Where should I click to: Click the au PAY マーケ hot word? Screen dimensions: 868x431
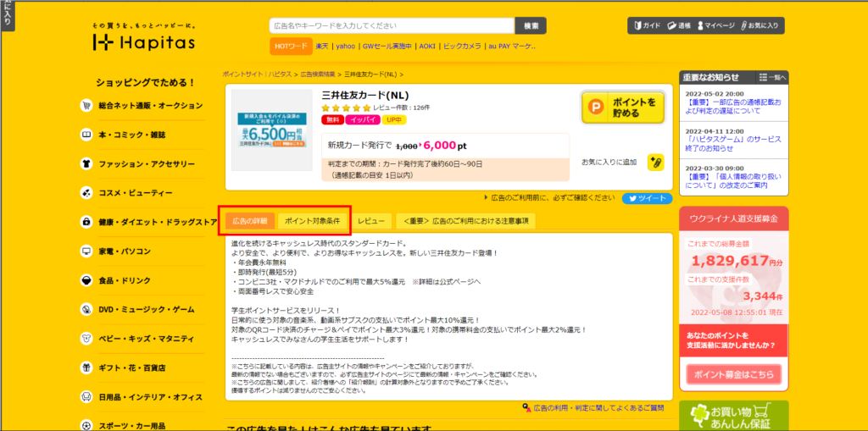pos(512,47)
